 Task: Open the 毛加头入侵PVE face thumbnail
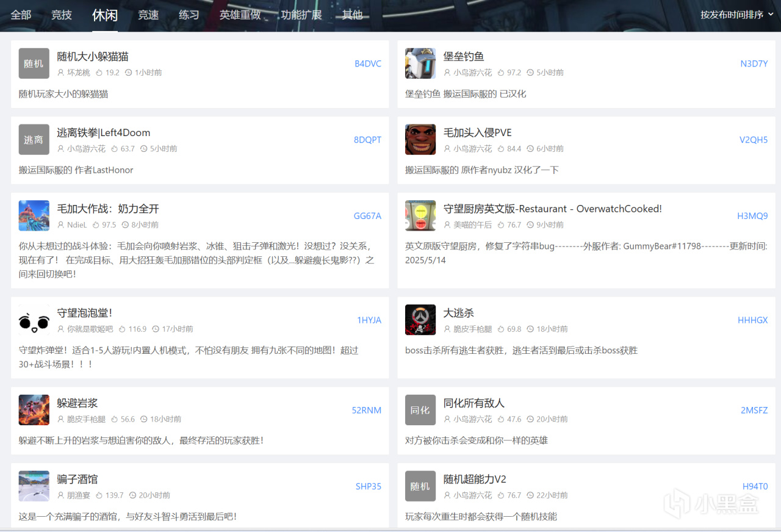click(420, 140)
